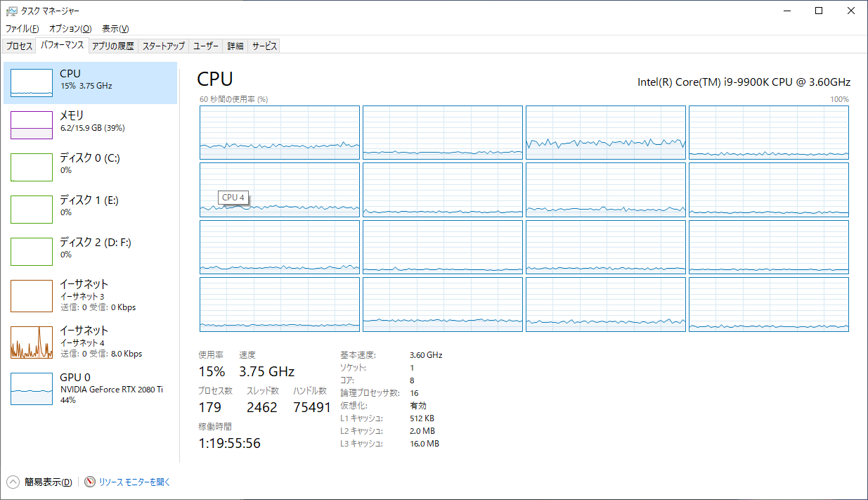View GPU 0 RTX 2080 Ti graph
Viewport: 868px width, 500px height.
32,388
